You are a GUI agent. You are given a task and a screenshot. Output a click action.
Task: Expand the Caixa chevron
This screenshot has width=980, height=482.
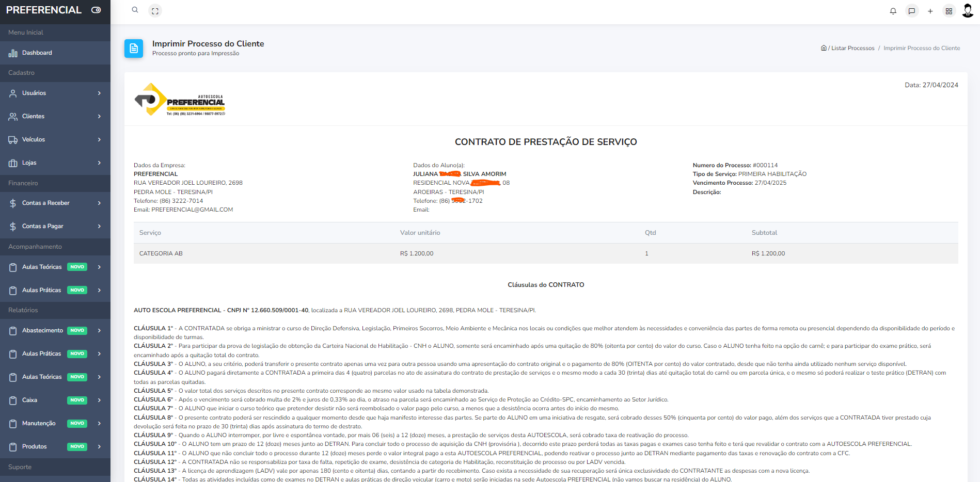click(99, 400)
